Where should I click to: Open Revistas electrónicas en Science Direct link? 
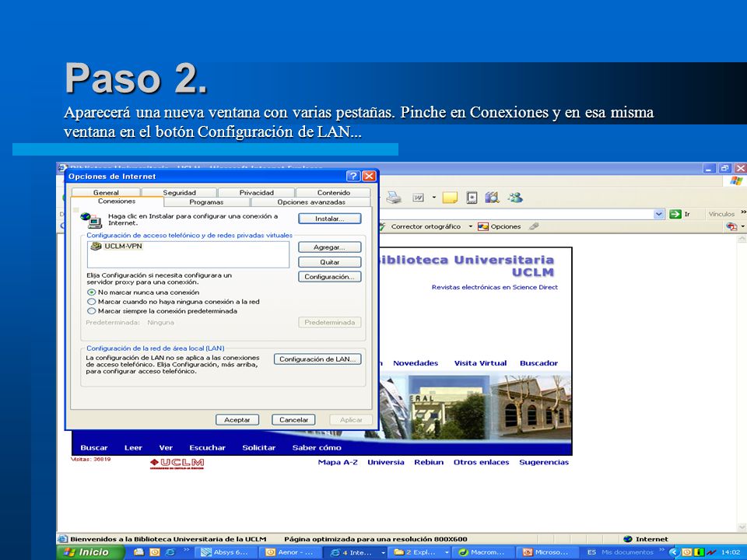click(495, 287)
